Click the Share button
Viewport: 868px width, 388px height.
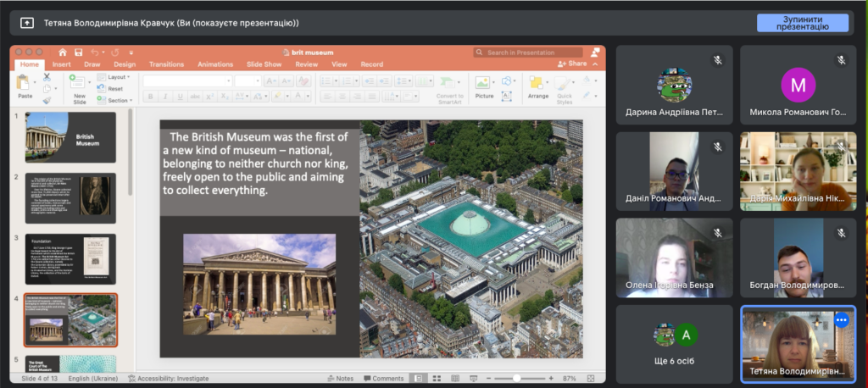(x=572, y=64)
